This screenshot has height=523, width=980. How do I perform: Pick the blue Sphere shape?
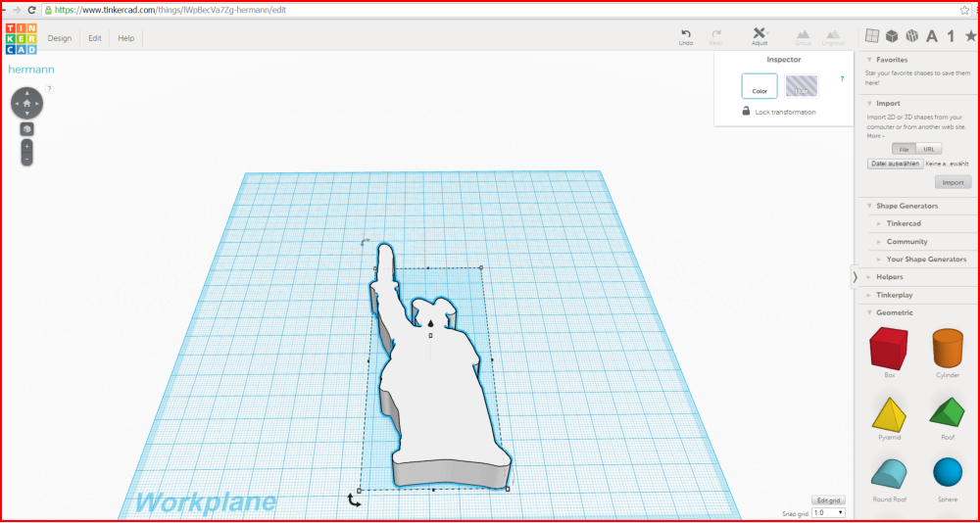(948, 472)
